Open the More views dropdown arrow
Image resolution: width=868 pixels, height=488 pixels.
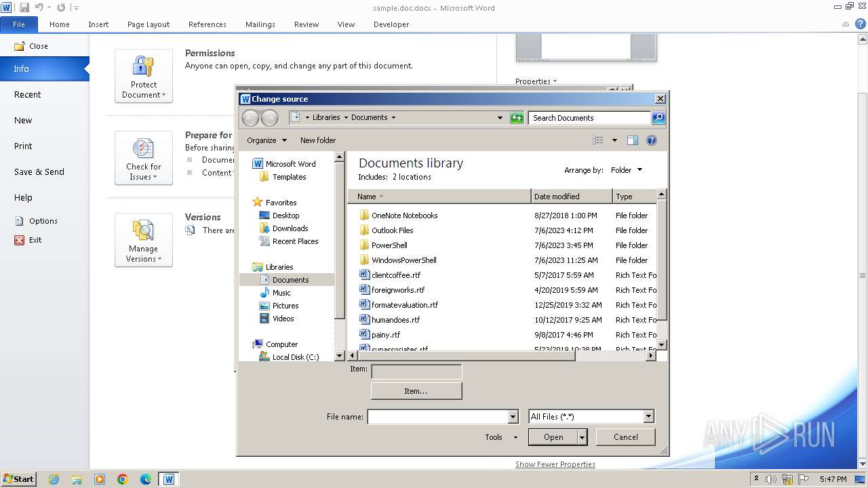615,140
